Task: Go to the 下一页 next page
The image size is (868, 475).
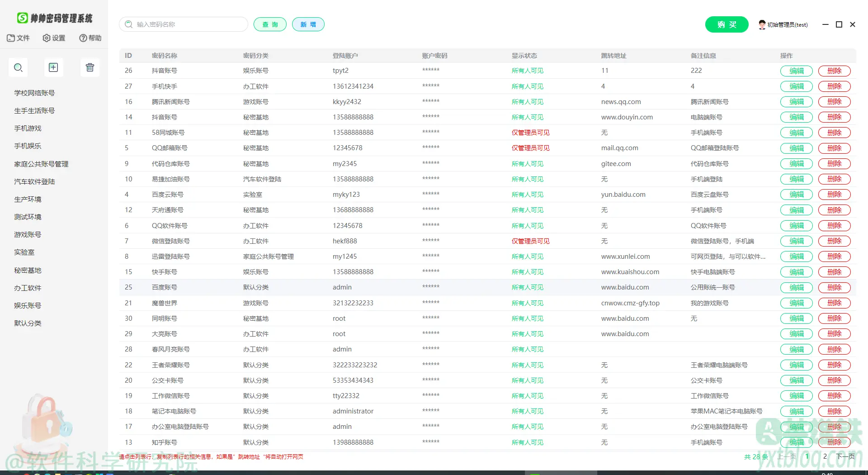Action: [845, 456]
